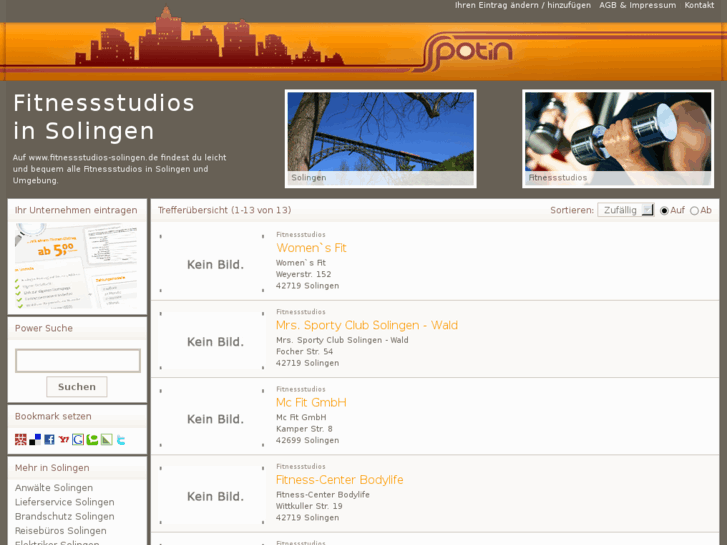The height and width of the screenshot is (545, 727).
Task: Bookmark page with Google icon
Action: pos(78,439)
